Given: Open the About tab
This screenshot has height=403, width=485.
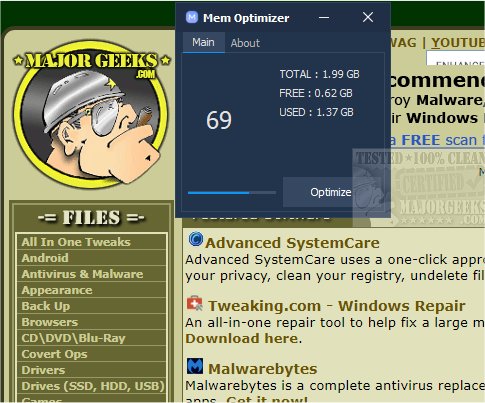Looking at the screenshot, I should click(245, 43).
